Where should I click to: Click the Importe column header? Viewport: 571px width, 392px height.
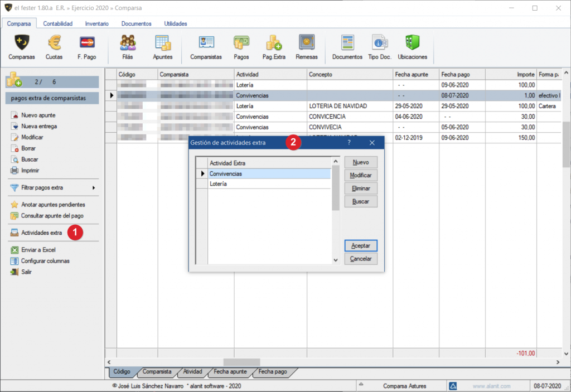coord(510,74)
